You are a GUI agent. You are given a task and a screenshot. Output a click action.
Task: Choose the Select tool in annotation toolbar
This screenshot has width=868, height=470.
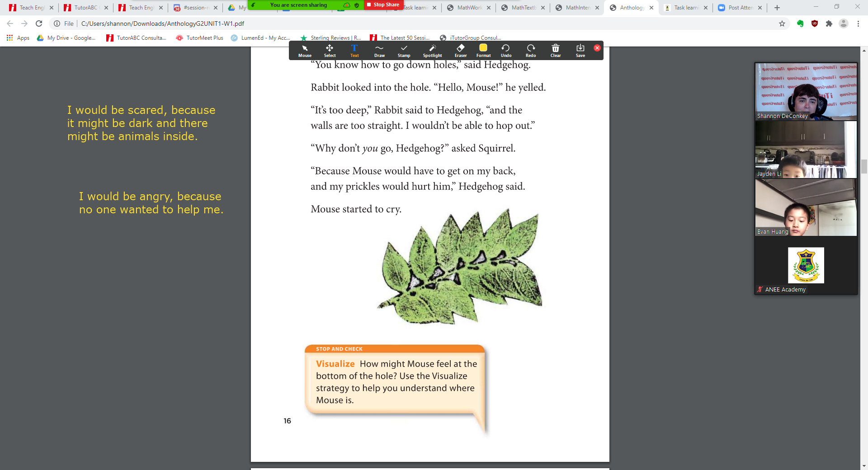tap(330, 51)
